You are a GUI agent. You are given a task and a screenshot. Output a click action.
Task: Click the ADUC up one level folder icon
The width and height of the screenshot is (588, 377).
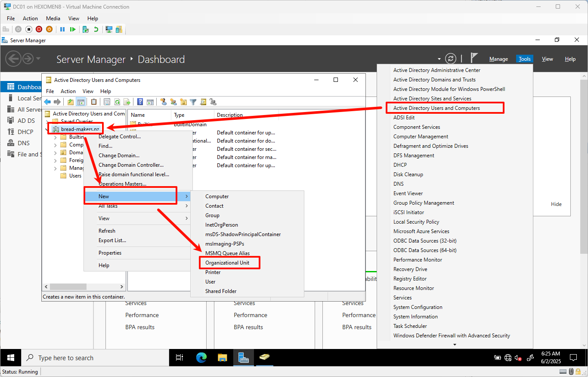click(71, 102)
